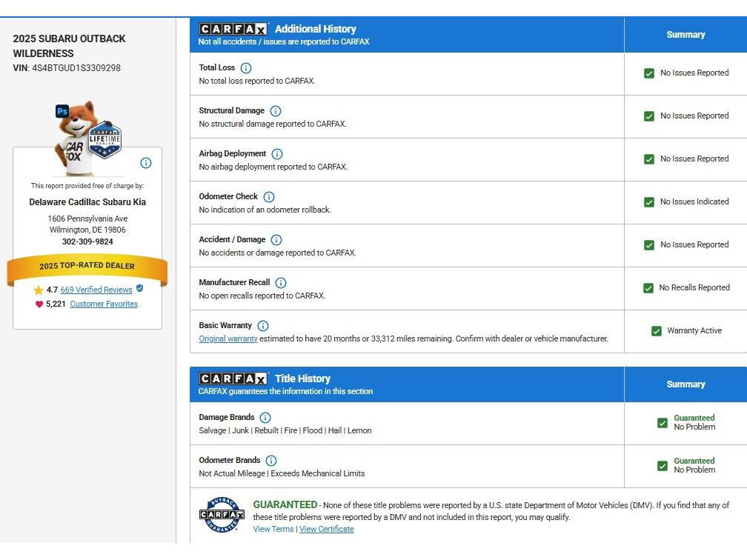This screenshot has height=560, width=747.
Task: Open the Total Loss info icon
Action: tap(246, 68)
